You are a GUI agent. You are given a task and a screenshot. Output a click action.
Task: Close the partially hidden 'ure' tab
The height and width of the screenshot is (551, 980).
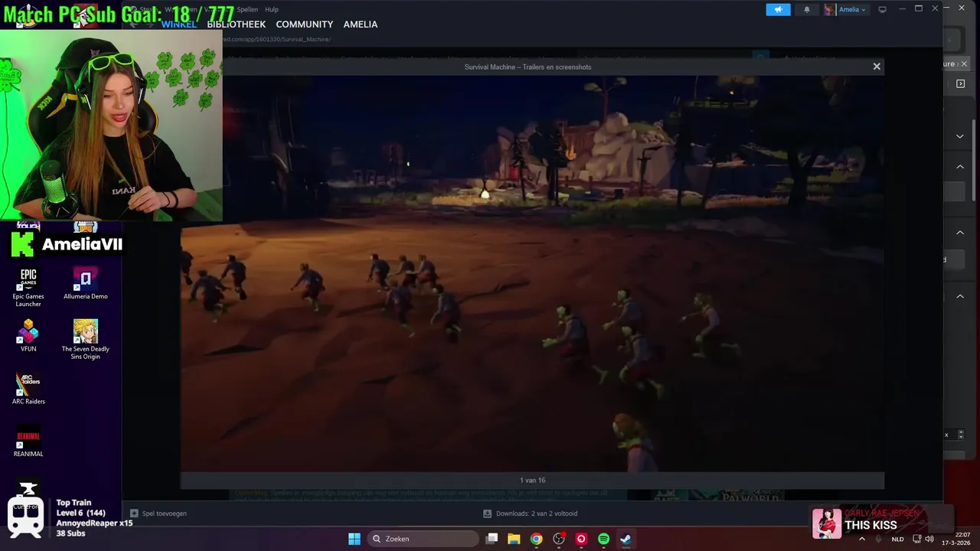[965, 64]
